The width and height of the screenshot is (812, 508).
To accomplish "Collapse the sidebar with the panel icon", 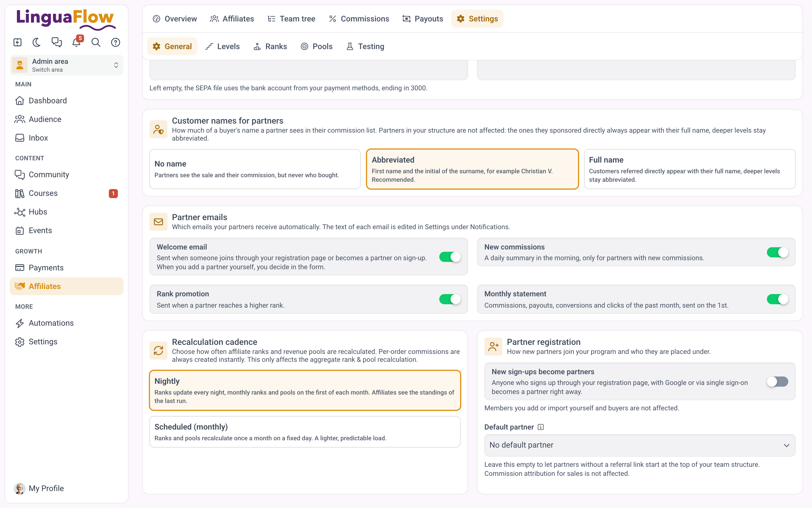I will (x=17, y=42).
